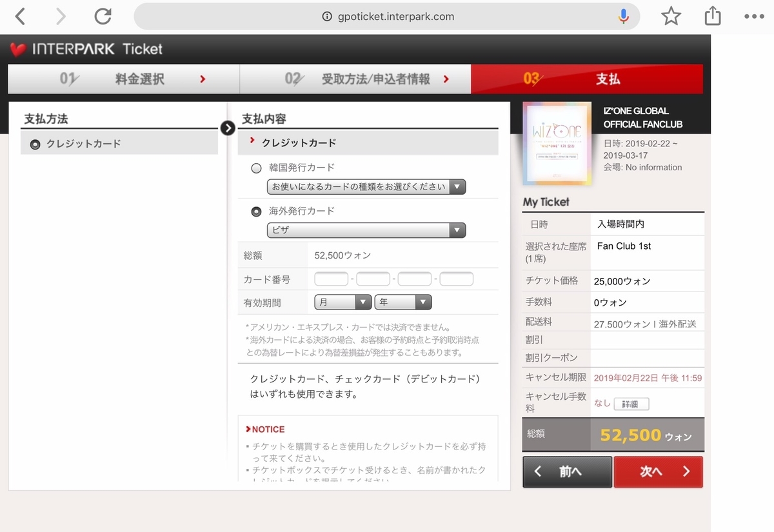
Task: Click the WIZ*ONE fanclub poster thumbnail
Action: tap(557, 144)
